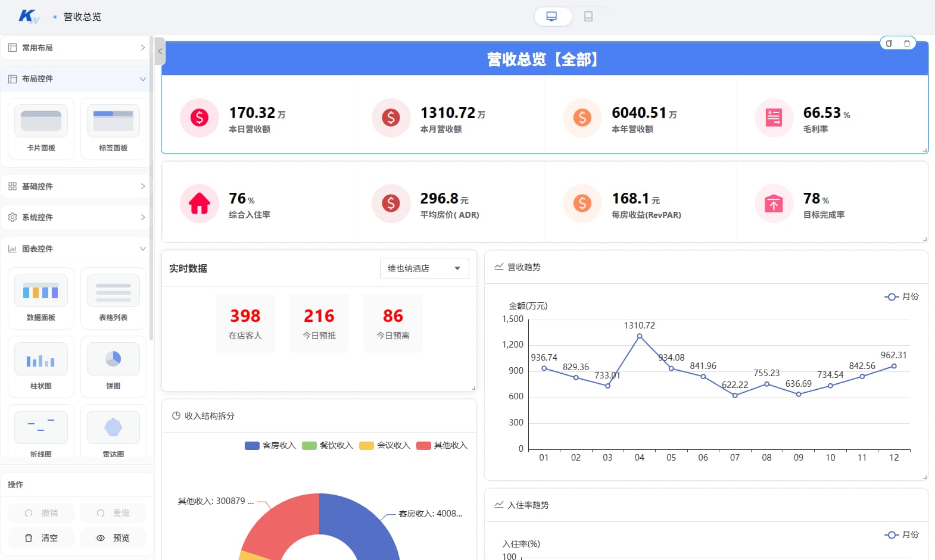
Task: Toggle the 餐饮收入 legend swatch
Action: 309,445
